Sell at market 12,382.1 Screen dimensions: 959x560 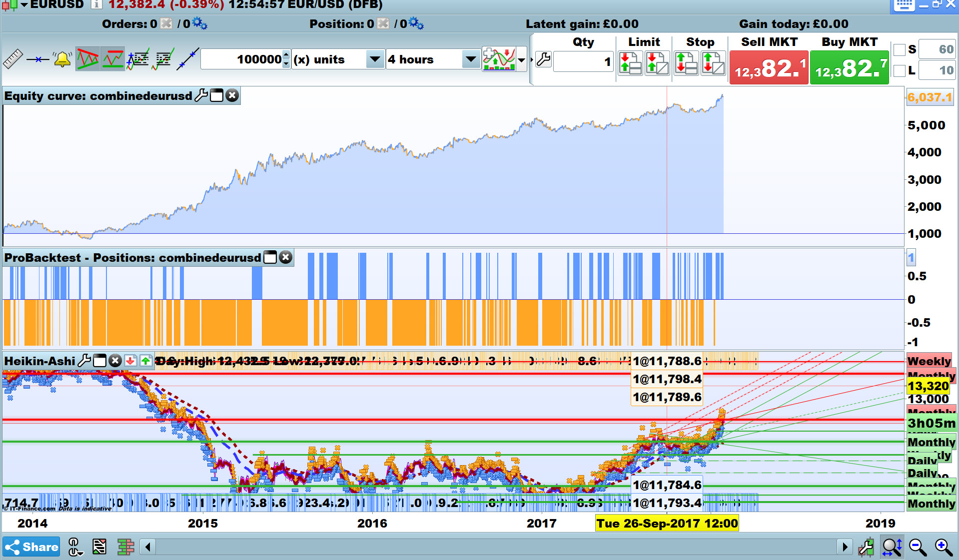769,67
